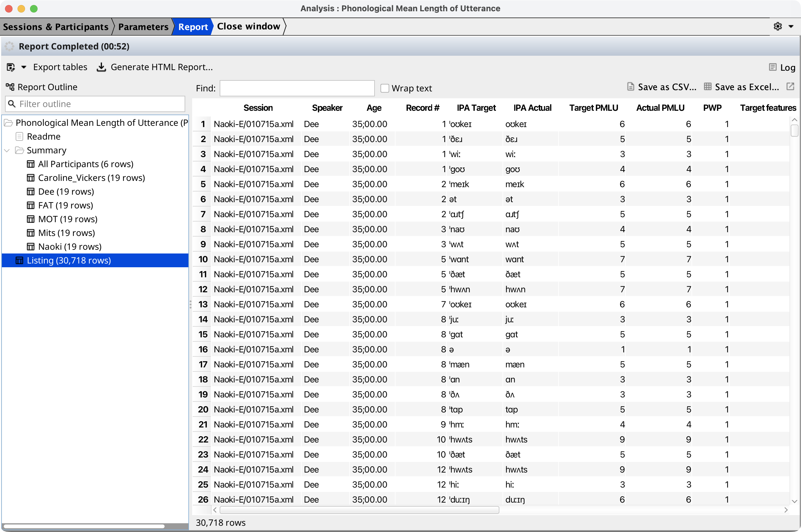Screen dimensions: 801x532
Task: Click the Export tables button
Action: (x=60, y=67)
